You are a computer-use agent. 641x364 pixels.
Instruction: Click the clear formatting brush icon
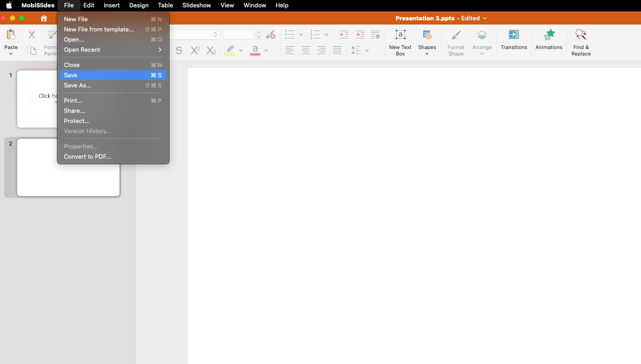click(270, 35)
